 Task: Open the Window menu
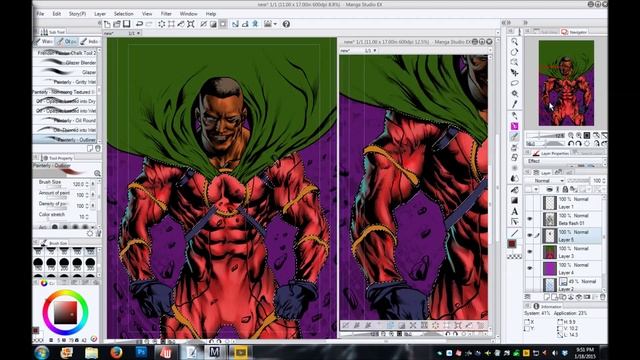pyautogui.click(x=188, y=13)
